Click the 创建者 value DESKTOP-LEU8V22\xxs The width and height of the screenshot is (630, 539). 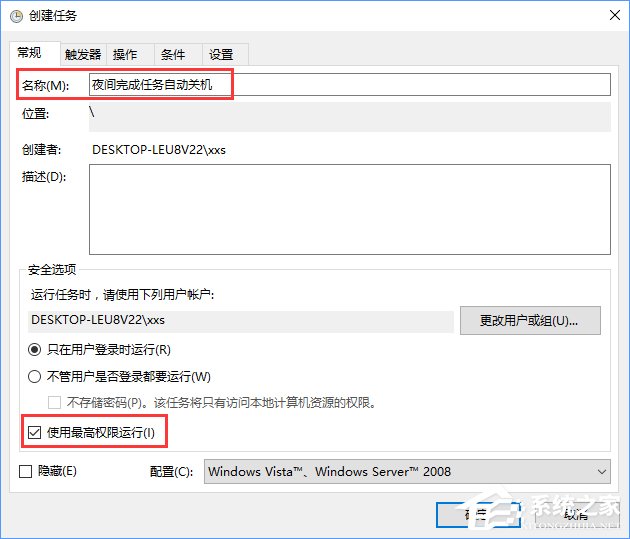coord(159,150)
